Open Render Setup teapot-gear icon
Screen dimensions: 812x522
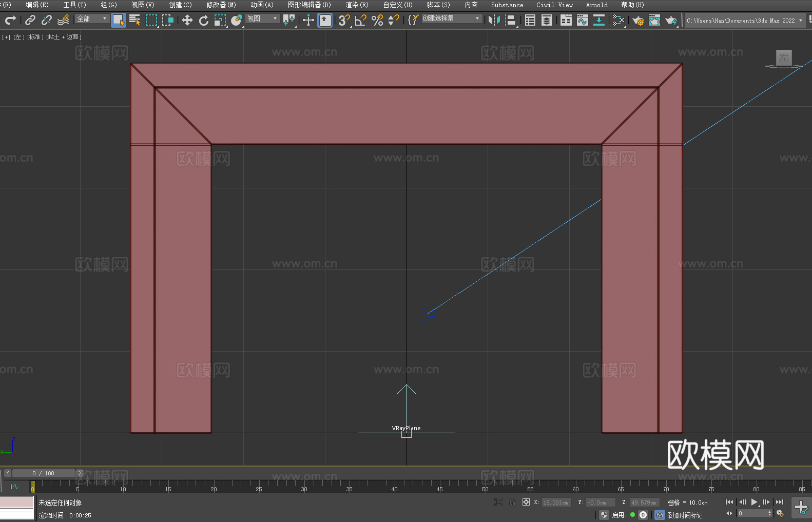[638, 20]
